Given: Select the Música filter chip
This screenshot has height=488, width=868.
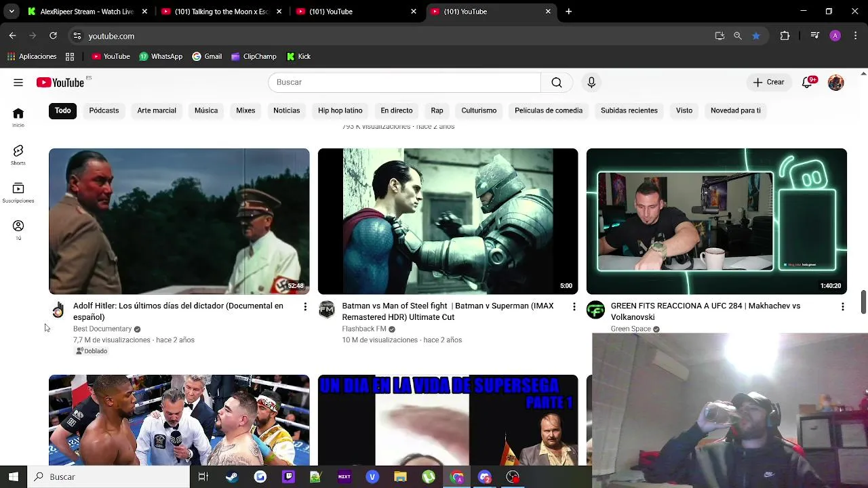Looking at the screenshot, I should 206,110.
